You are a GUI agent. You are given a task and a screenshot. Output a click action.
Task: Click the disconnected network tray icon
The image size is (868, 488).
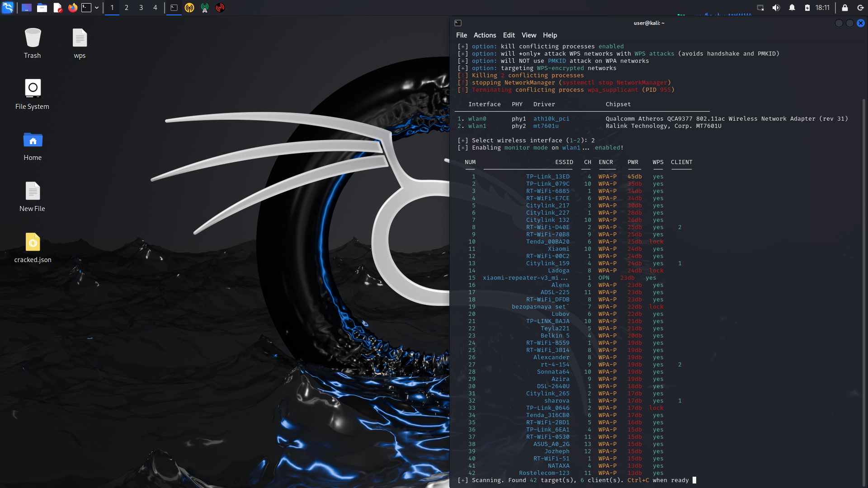pyautogui.click(x=760, y=8)
